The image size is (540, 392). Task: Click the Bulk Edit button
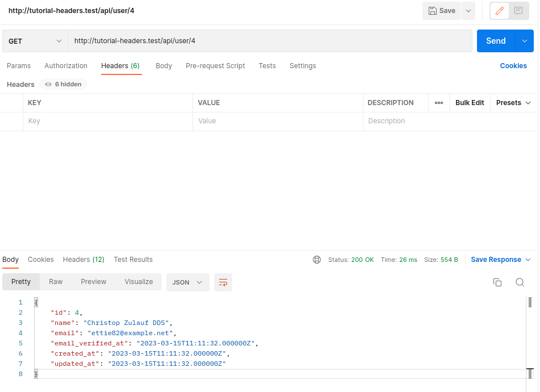(x=470, y=103)
